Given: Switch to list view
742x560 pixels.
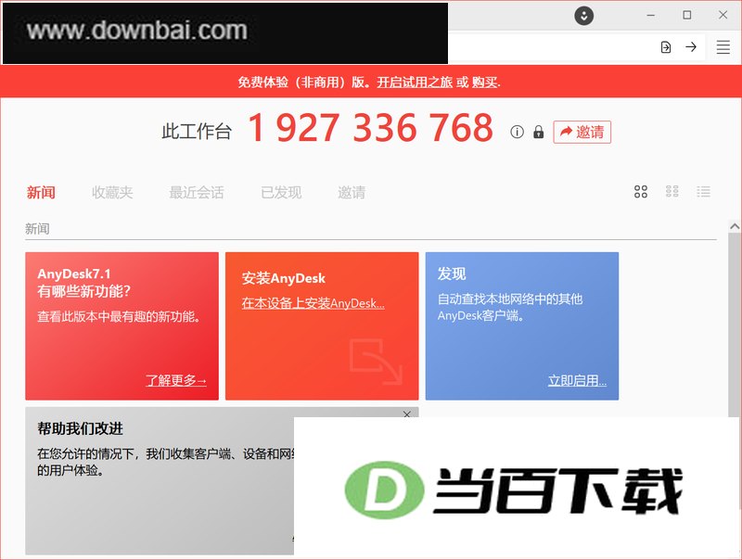Looking at the screenshot, I should click(x=703, y=191).
